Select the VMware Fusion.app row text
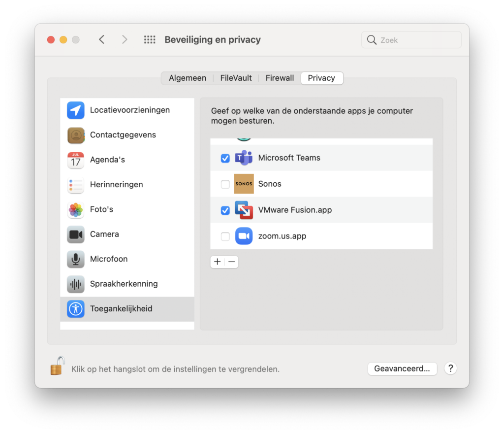 click(295, 210)
